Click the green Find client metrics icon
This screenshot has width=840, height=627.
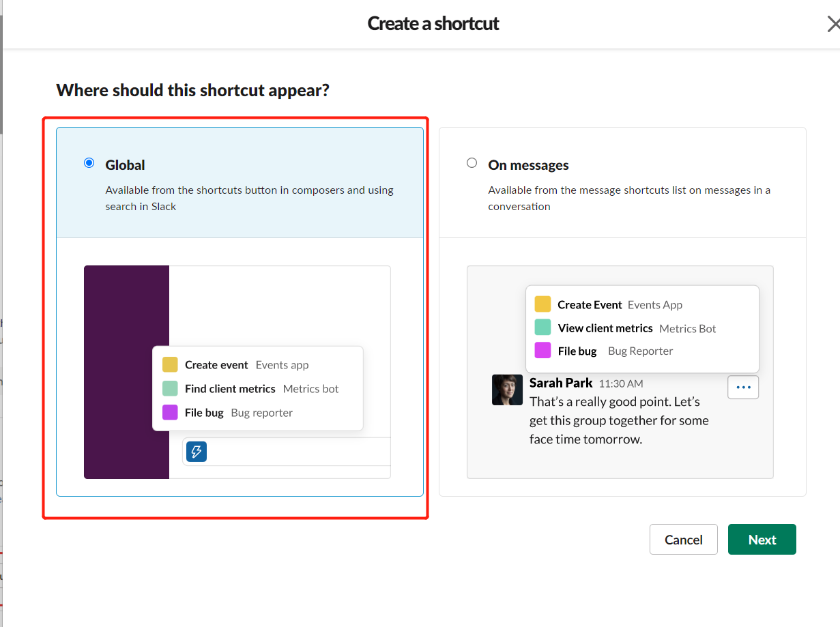(x=170, y=388)
